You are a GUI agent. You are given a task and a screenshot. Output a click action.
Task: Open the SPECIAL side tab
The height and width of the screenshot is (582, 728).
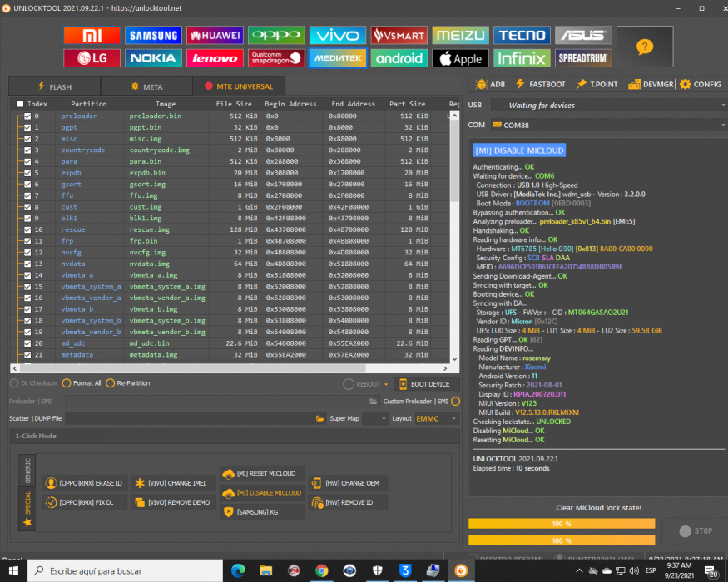[x=27, y=509]
